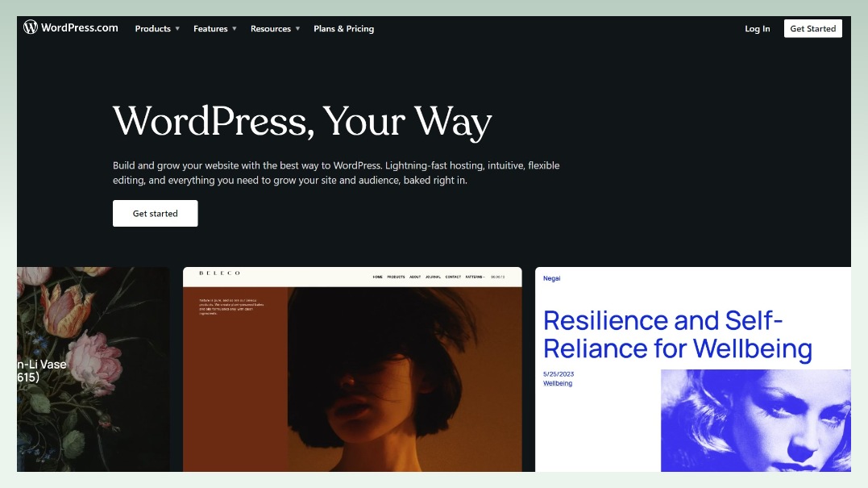Open the Beleco theme preview thumbnail
This screenshot has height=488, width=868.
[x=352, y=369]
